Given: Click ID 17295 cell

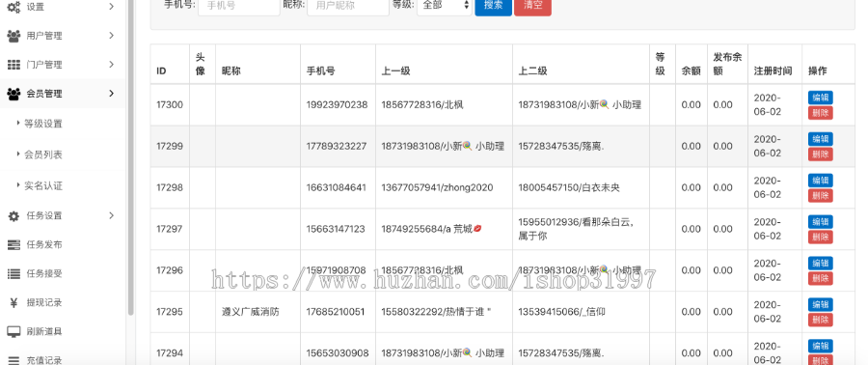Looking at the screenshot, I should coord(170,312).
